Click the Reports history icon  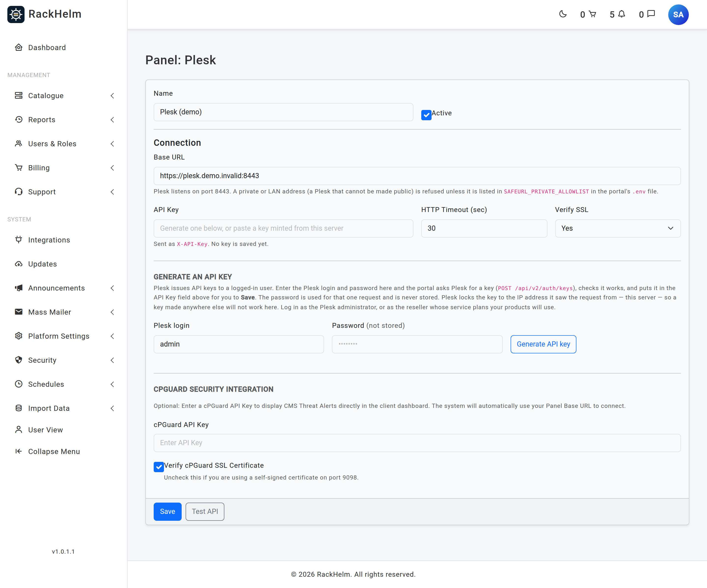[x=19, y=120]
